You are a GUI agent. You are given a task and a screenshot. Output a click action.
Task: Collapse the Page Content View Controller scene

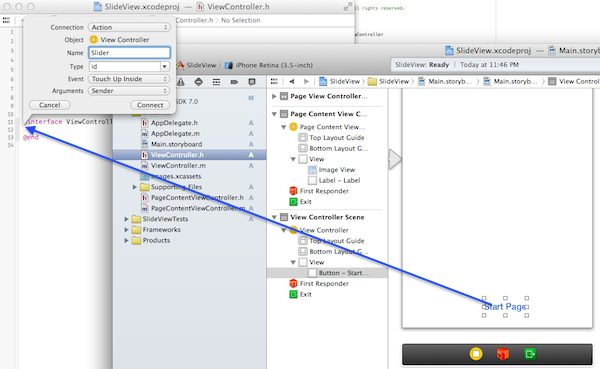(274, 114)
